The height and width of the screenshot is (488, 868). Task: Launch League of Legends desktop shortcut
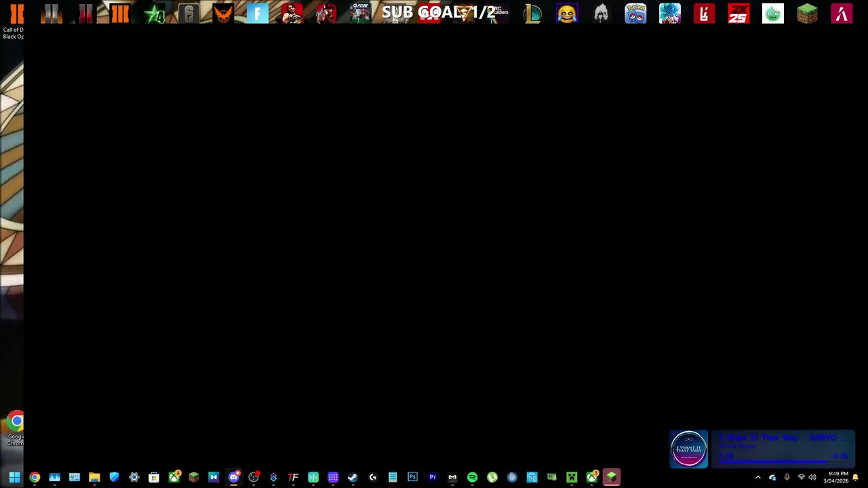coord(532,14)
